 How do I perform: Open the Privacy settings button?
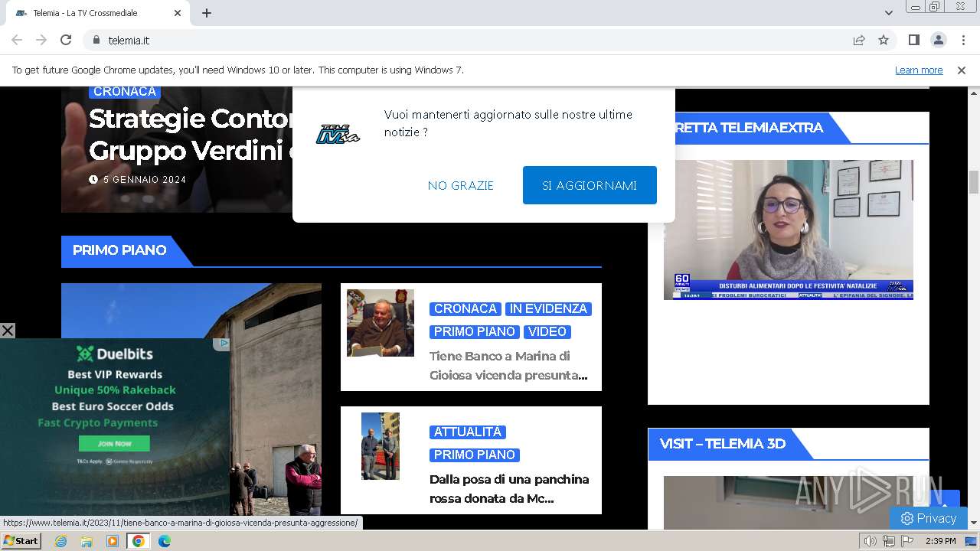[928, 518]
